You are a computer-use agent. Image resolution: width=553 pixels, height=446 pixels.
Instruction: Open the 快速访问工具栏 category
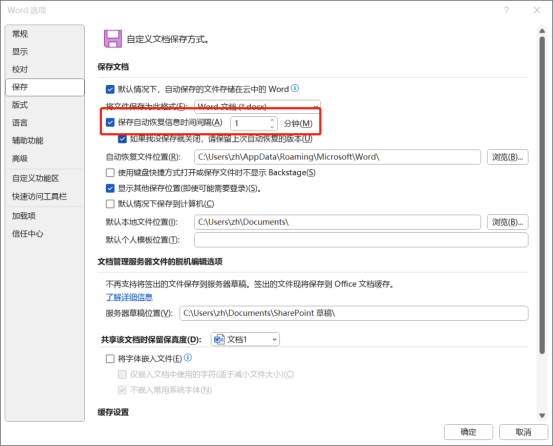(45, 196)
